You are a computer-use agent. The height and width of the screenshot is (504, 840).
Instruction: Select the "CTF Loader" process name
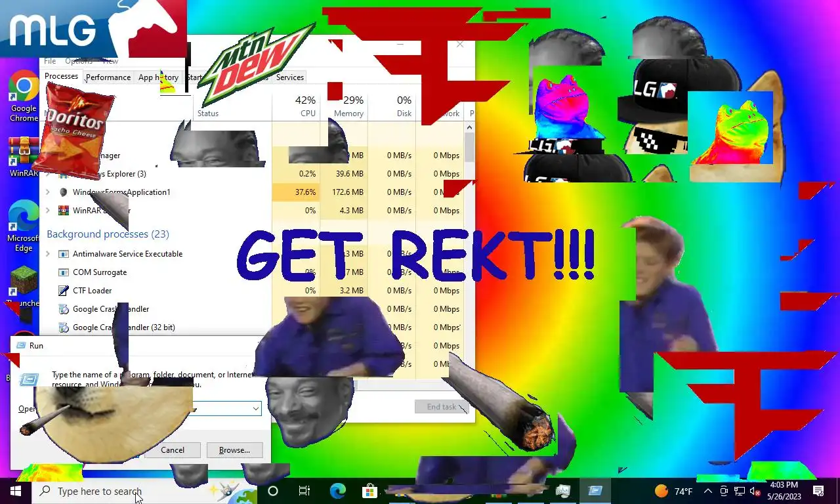tap(92, 291)
